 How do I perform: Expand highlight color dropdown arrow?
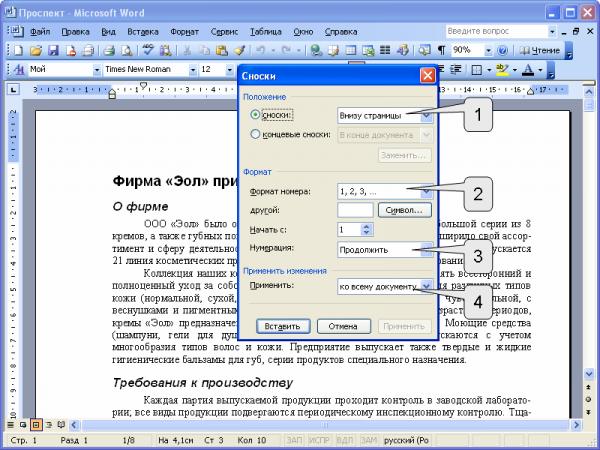pos(515,70)
